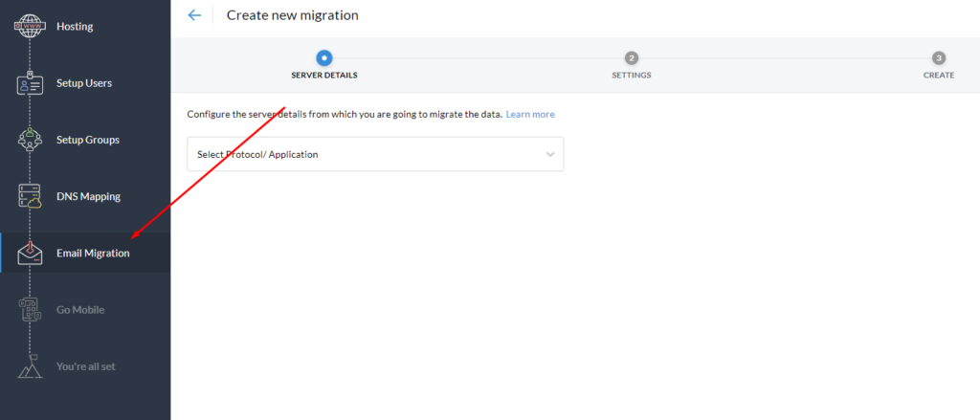
Task: Open the Select Protocol/Application dropdown
Action: pyautogui.click(x=375, y=154)
